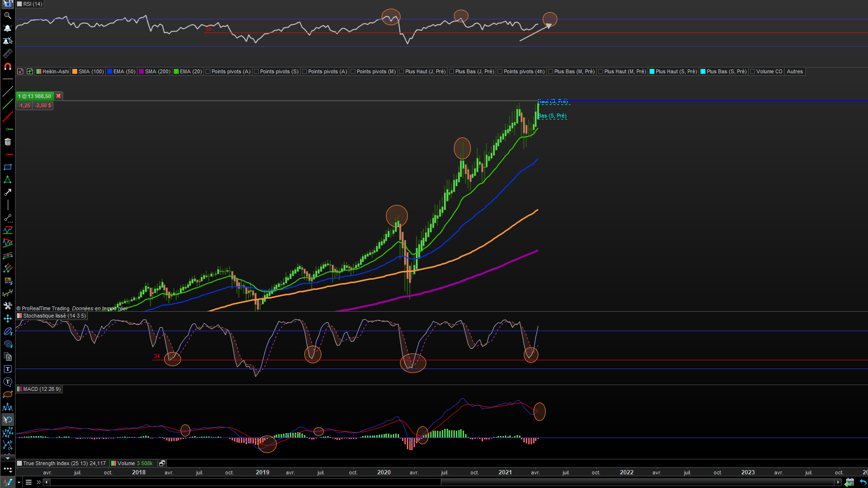
Task: Click the trash bin delete tool
Action: [x=7, y=142]
